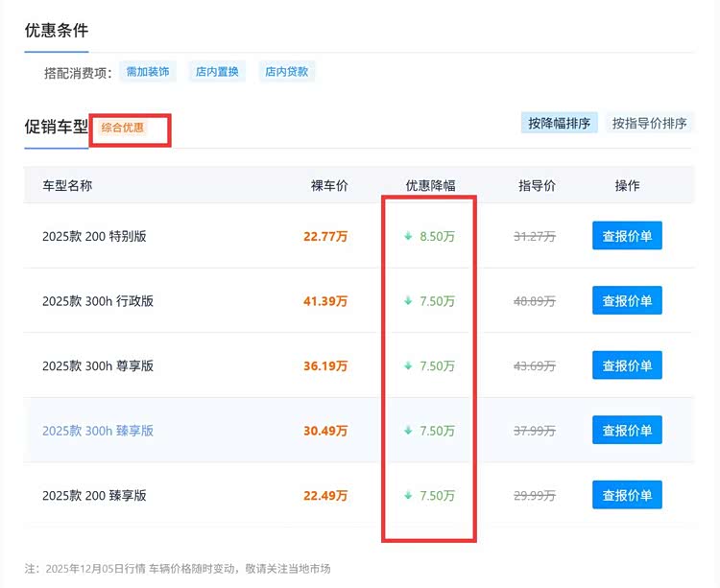Select the 店内置换 condition tag

tap(217, 72)
